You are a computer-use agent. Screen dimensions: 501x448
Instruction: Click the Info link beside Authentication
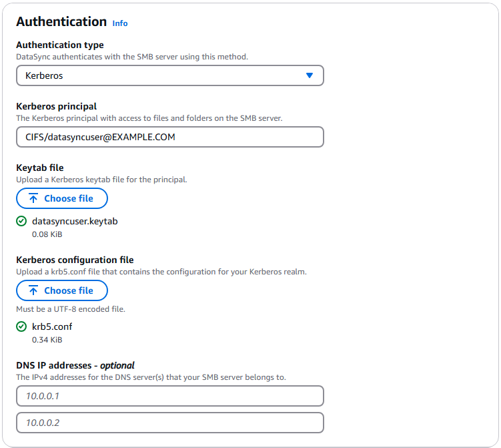(120, 23)
